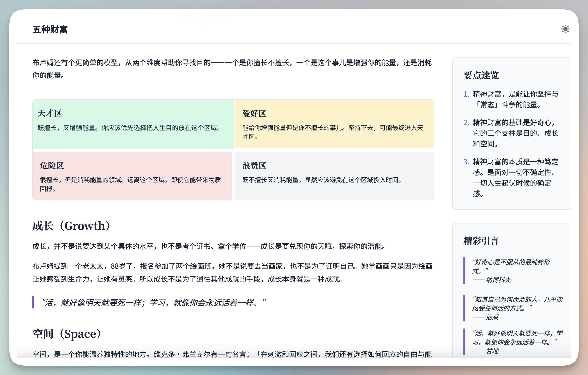This screenshot has width=588, height=375.
Task: Click the 五种财富 page title
Action: [50, 30]
